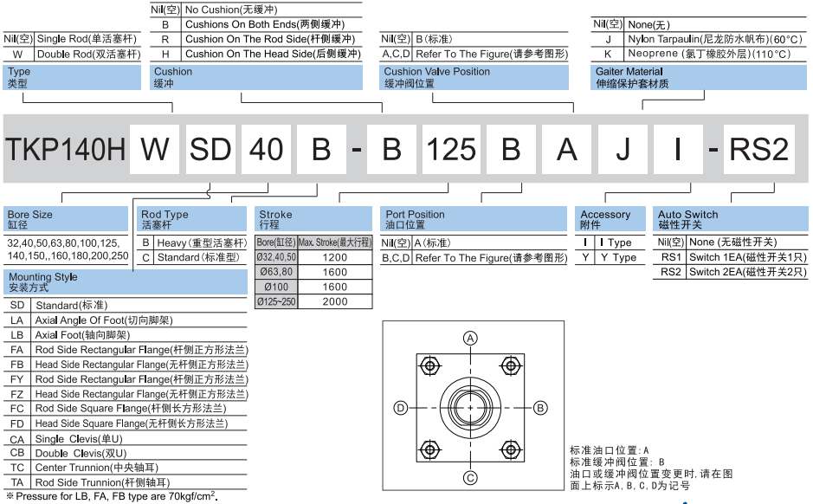Click the RS1 Switch 1EA option row
This screenshot has height=504, width=813.
tap(732, 257)
